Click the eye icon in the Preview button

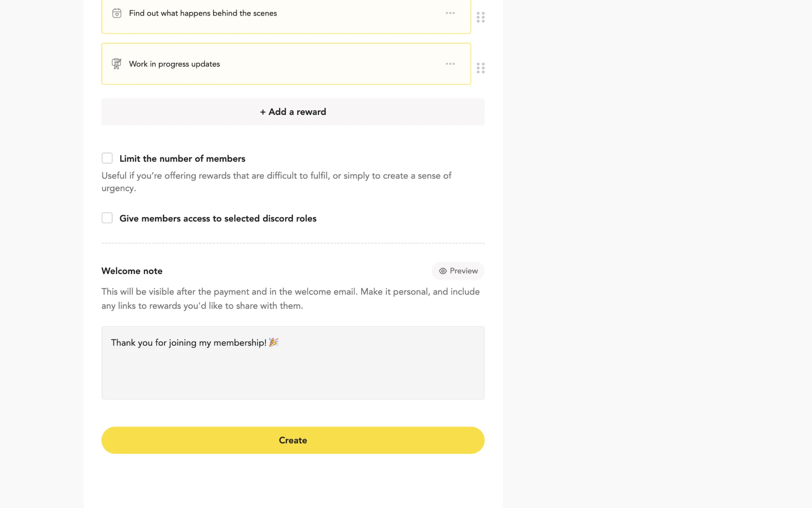[443, 271]
